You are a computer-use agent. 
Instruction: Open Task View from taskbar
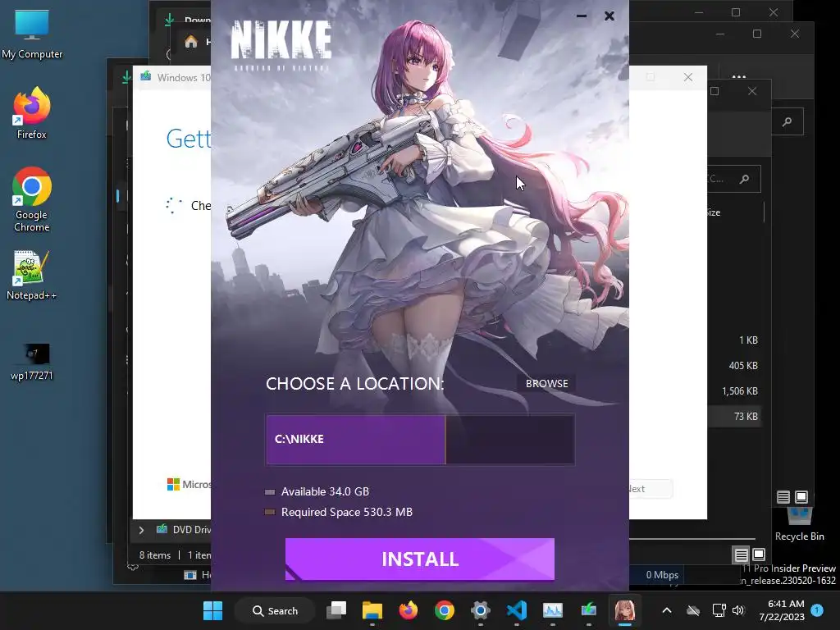[336, 610]
